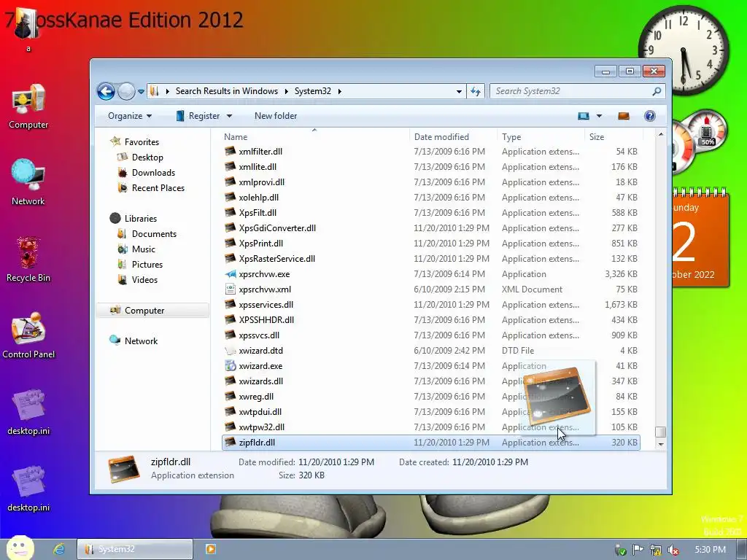Click New folder in the toolbar

tap(275, 116)
